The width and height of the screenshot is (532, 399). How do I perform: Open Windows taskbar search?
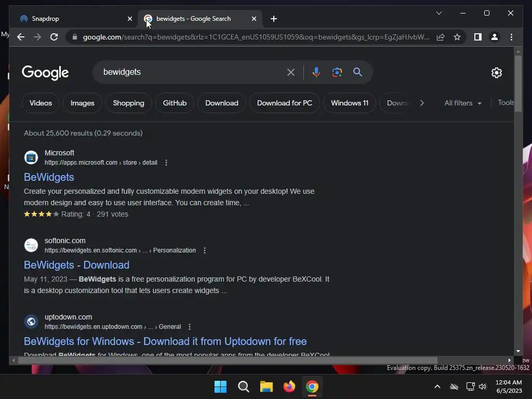click(x=243, y=387)
